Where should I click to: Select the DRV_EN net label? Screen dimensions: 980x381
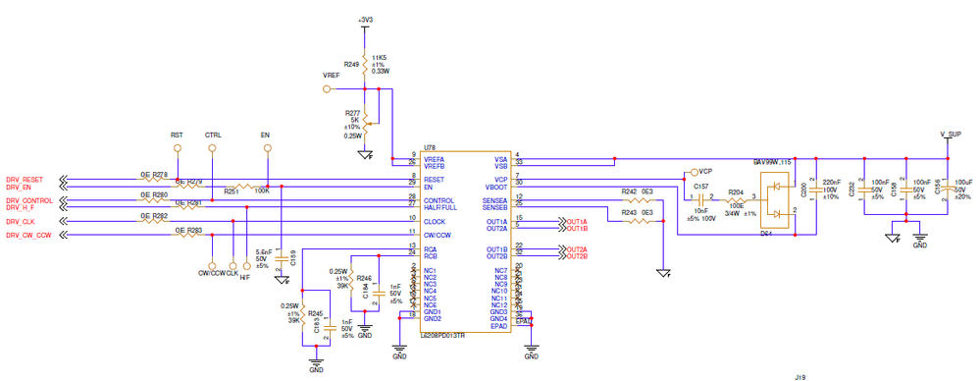point(19,187)
